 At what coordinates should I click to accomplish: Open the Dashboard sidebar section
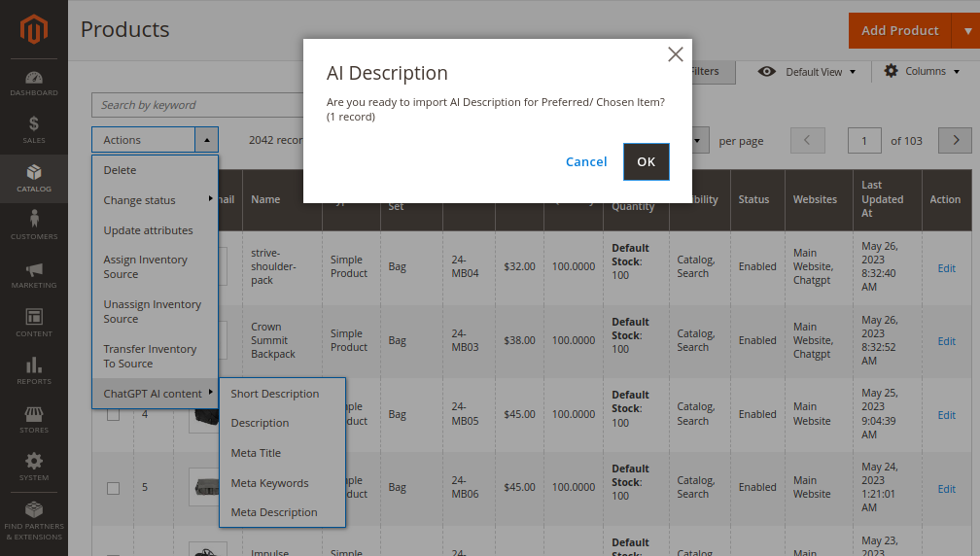pos(34,84)
